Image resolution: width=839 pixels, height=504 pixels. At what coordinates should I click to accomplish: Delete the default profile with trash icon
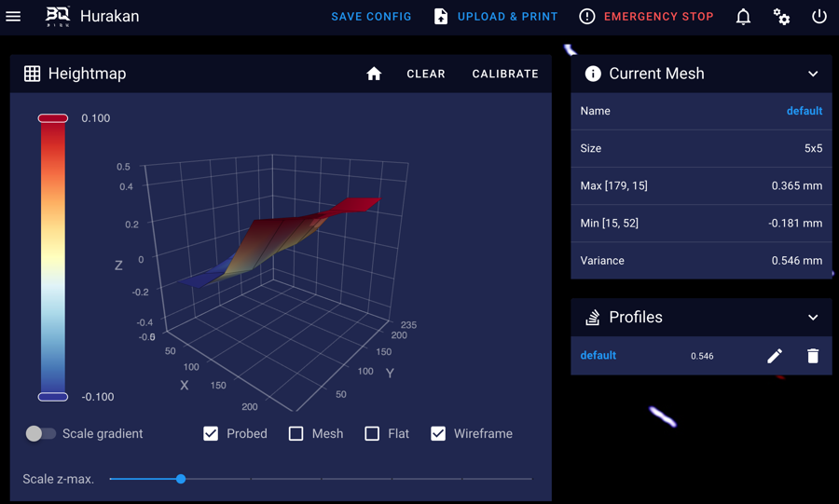813,356
